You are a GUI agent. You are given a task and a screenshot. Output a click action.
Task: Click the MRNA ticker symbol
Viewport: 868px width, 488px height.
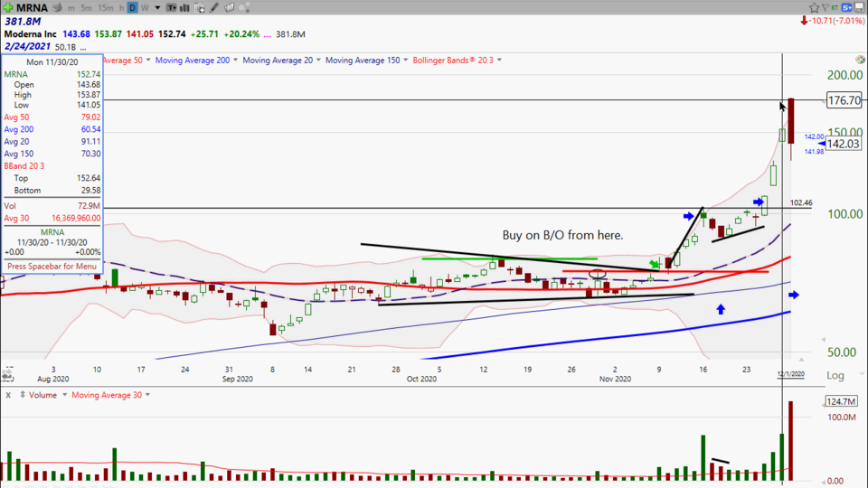pos(32,8)
